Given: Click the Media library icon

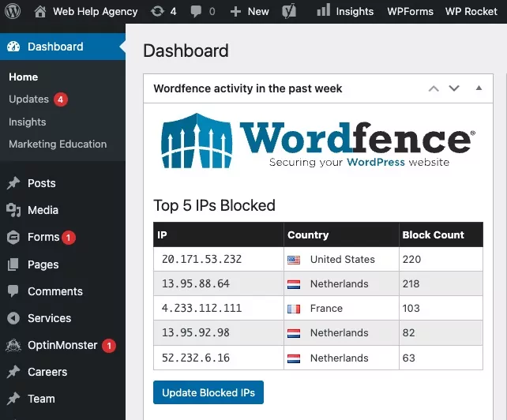Looking at the screenshot, I should point(13,210).
